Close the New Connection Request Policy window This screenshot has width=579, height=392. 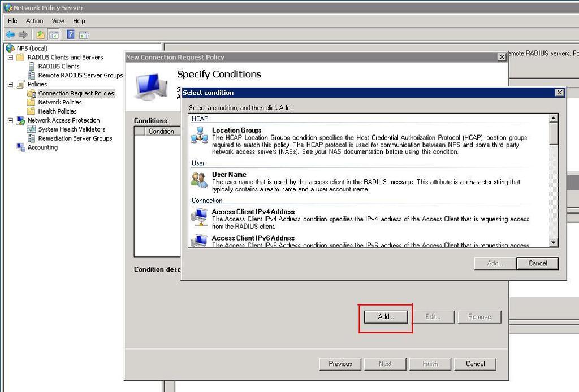[x=502, y=57]
